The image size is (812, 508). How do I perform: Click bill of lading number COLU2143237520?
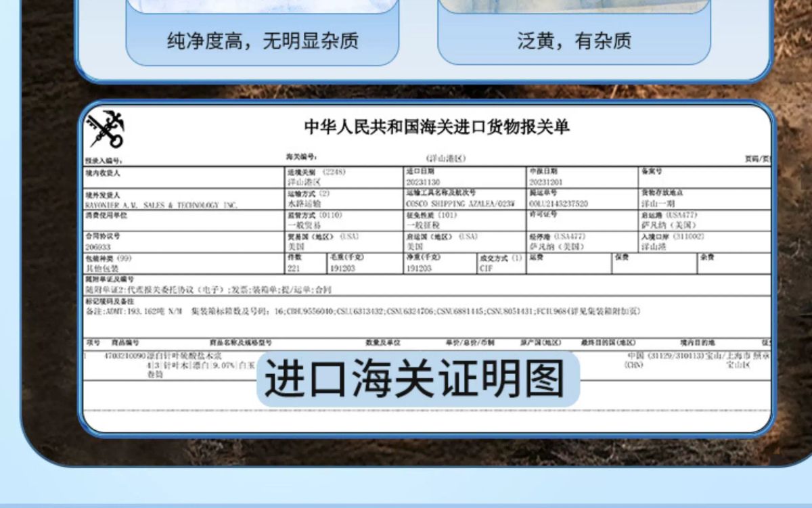point(559,204)
